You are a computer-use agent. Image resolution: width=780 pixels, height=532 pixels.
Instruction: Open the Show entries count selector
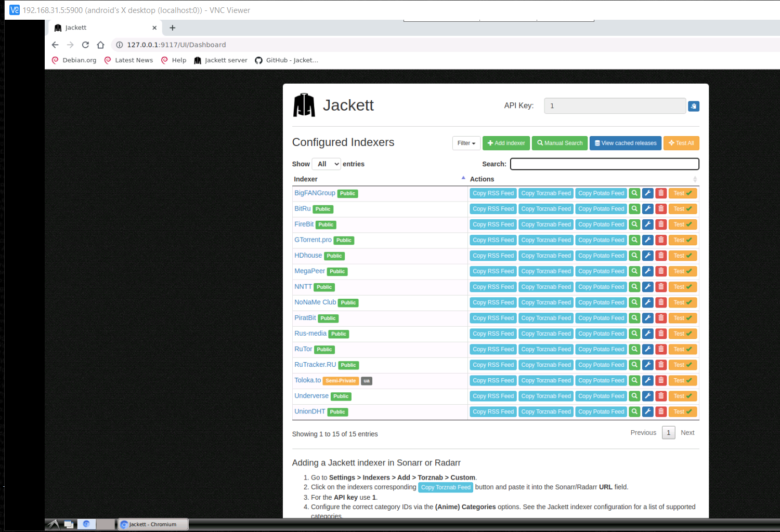[327, 164]
